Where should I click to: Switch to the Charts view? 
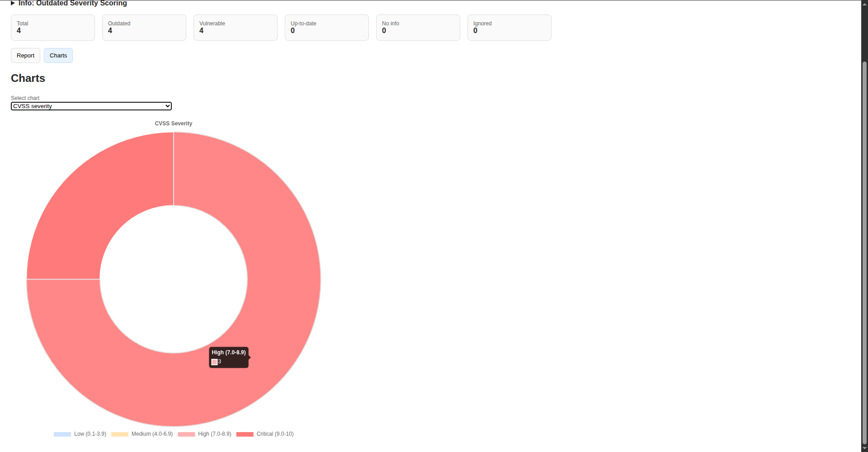58,55
